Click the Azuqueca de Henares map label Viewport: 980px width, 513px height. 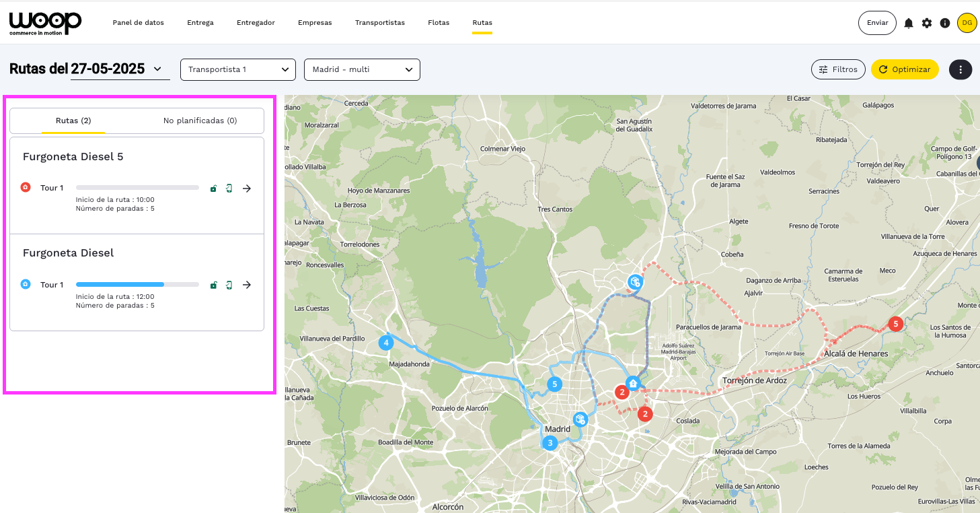(945, 254)
